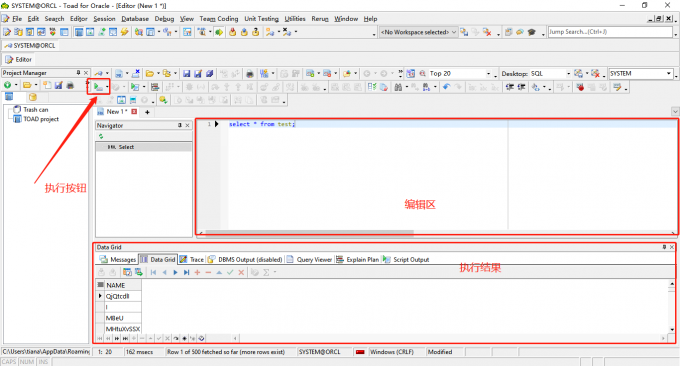The image size is (680, 366).
Task: Click the editor horizontal scrollbar
Action: click(310, 232)
